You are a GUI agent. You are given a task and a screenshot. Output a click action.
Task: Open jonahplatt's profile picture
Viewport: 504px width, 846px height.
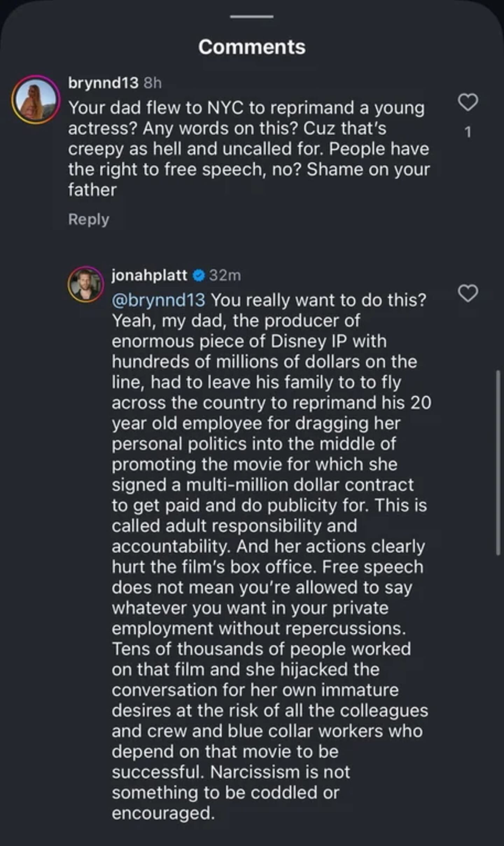86,284
